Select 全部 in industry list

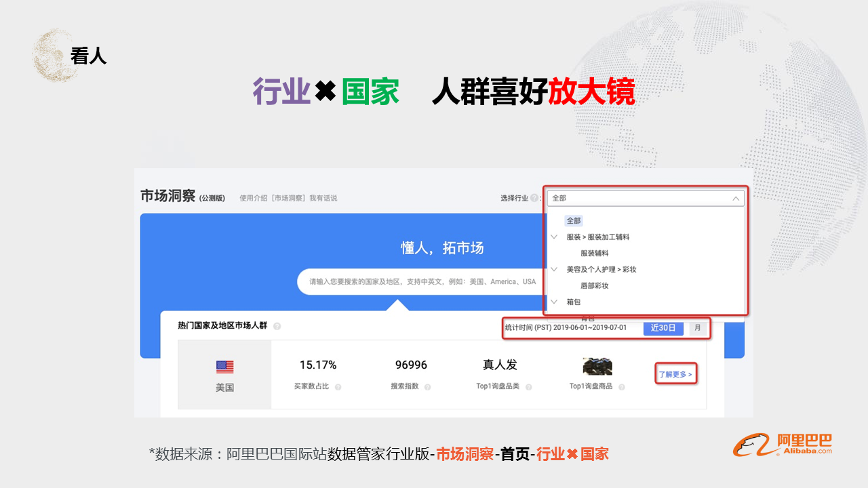click(x=574, y=221)
